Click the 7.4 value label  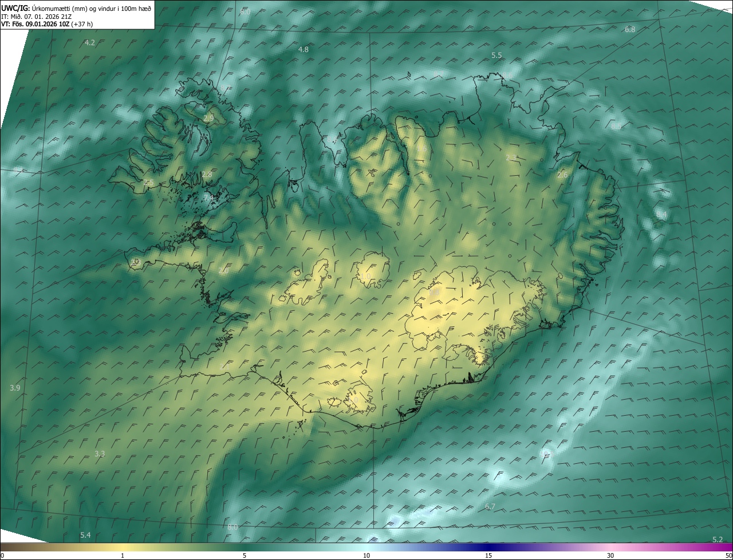(x=208, y=198)
